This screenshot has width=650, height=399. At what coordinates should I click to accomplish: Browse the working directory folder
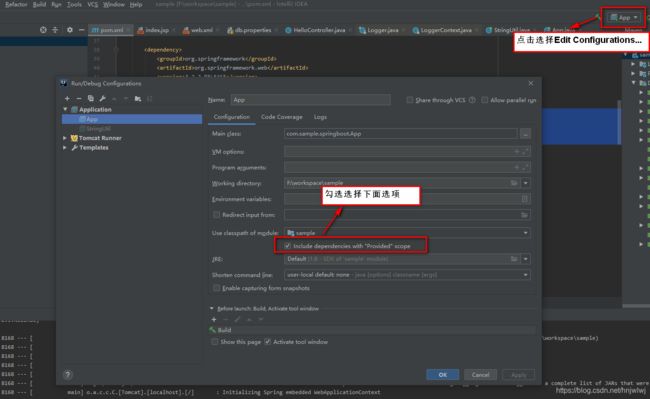pyautogui.click(x=514, y=183)
